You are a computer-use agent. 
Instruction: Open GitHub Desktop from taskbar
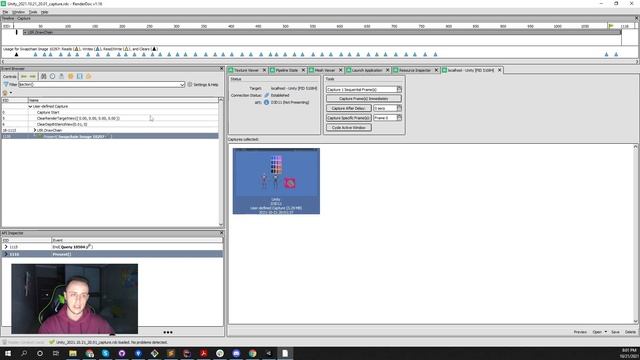(122, 353)
